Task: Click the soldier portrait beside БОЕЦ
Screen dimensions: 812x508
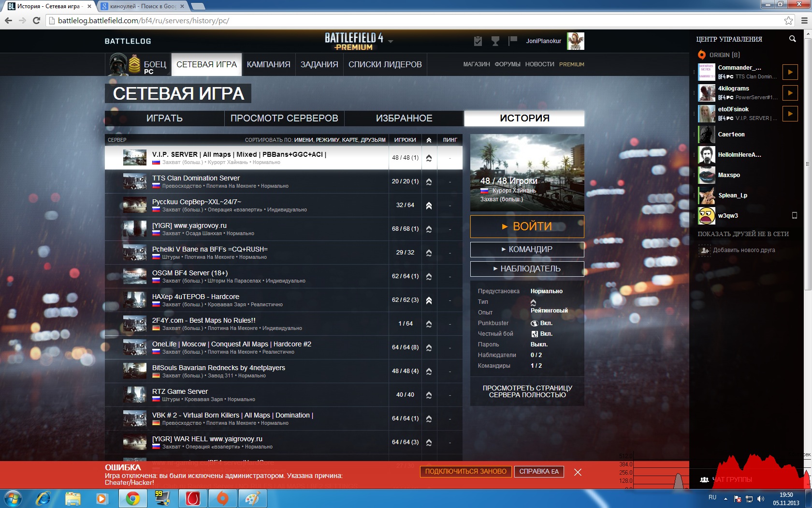Action: pyautogui.click(x=118, y=64)
